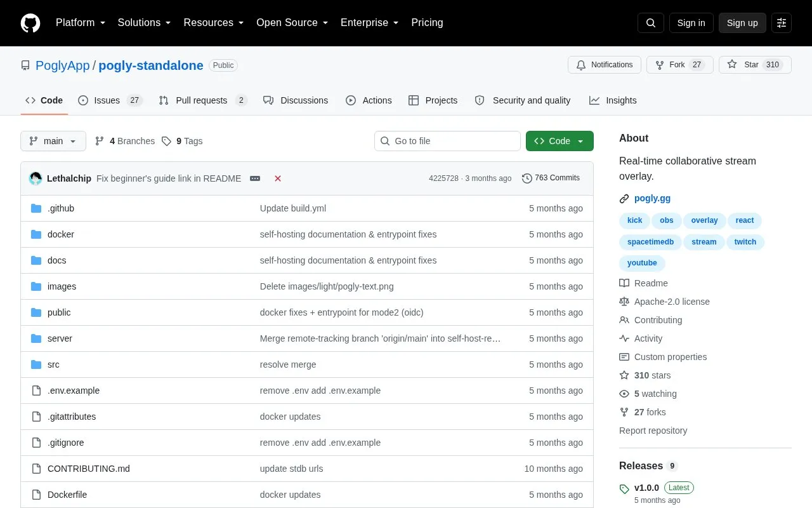Viewport: 812px width, 508px height.
Task: Open the Platform menu dropdown
Action: click(x=81, y=23)
